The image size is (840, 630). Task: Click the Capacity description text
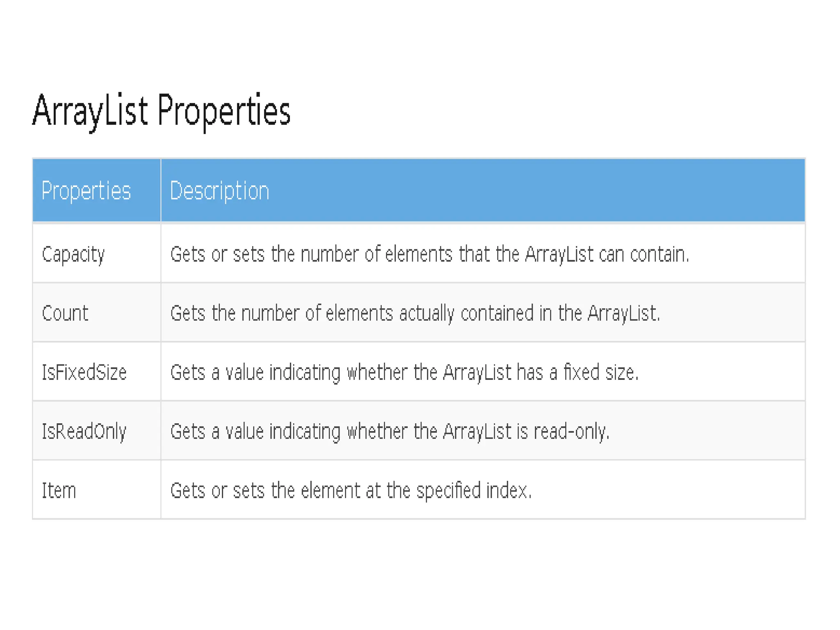(429, 254)
